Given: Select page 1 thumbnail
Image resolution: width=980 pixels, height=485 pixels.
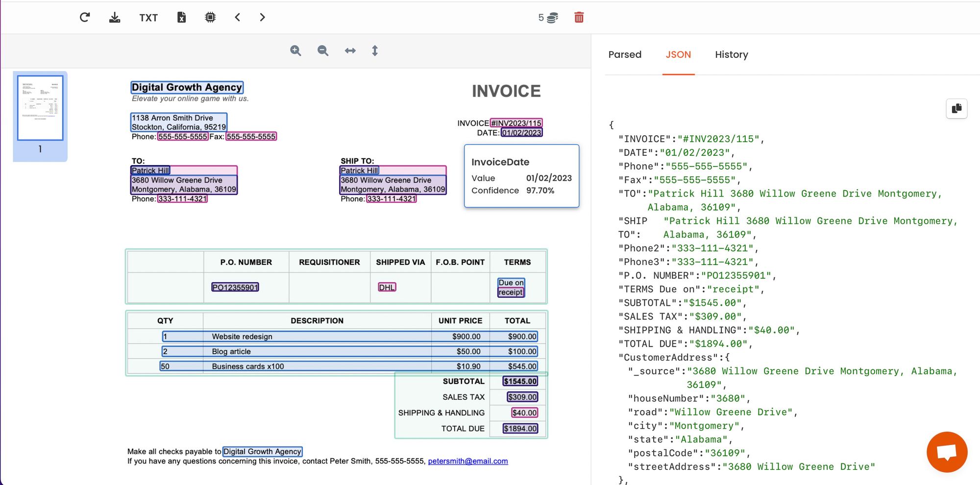Looking at the screenshot, I should click(x=40, y=108).
